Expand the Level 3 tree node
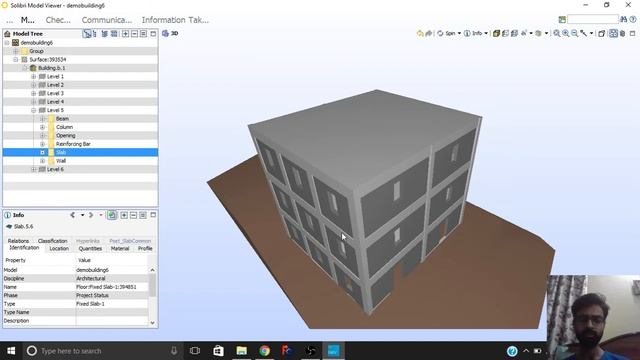Screen dimensions: 640x360 coord(33,93)
